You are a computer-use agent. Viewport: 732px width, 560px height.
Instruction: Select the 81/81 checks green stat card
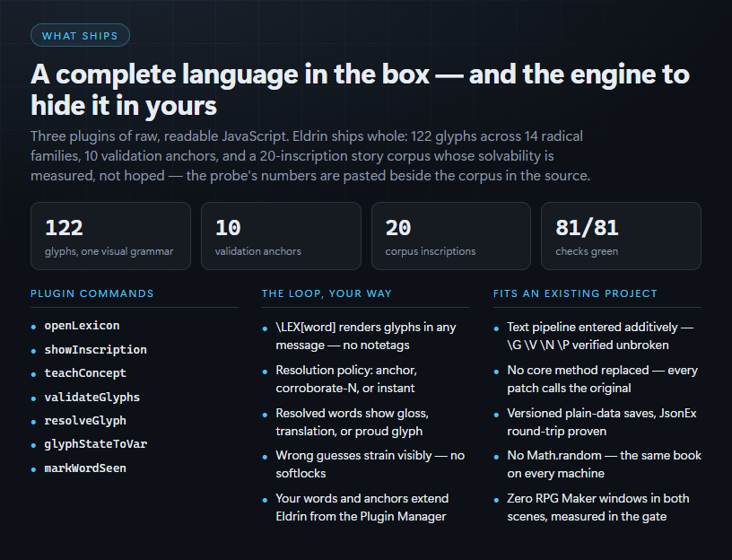(621, 236)
